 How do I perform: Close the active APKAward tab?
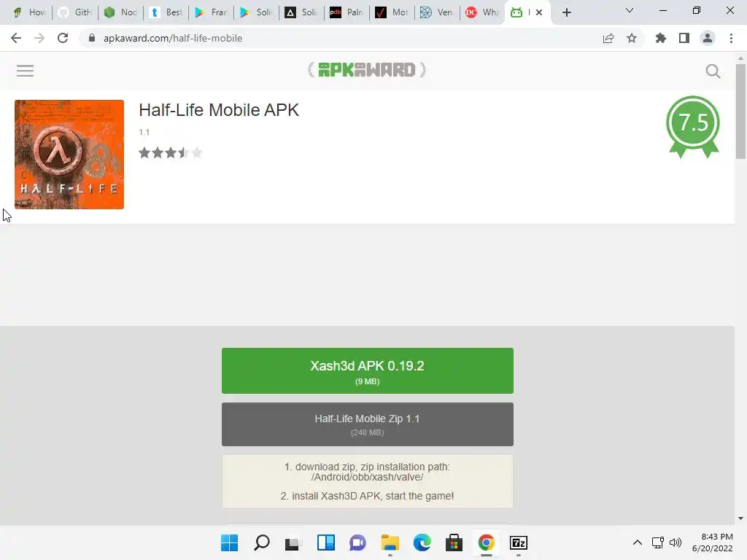(x=539, y=12)
